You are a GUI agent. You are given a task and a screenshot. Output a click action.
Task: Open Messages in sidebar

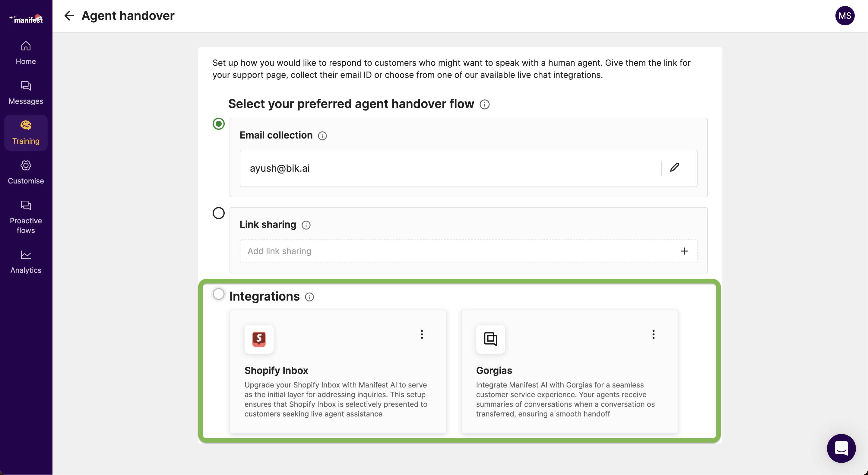pos(26,93)
